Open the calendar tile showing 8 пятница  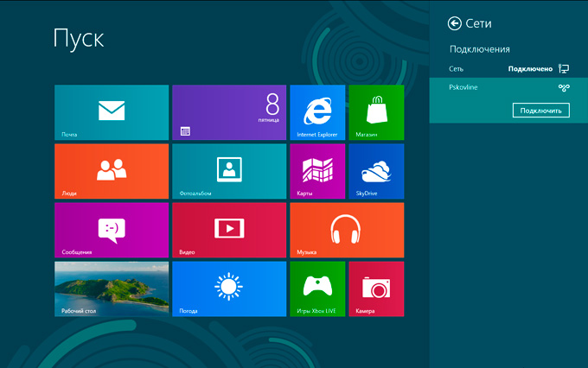point(228,112)
